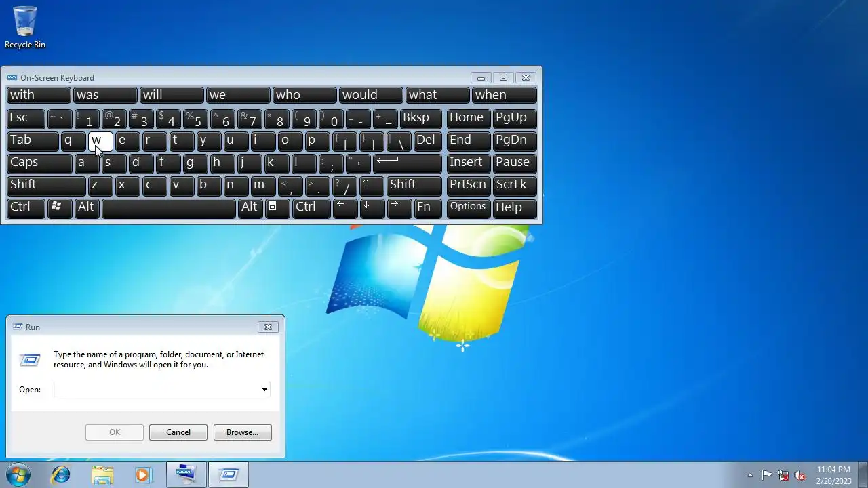Tap the Home key
This screenshot has width=868, height=488.
click(469, 118)
